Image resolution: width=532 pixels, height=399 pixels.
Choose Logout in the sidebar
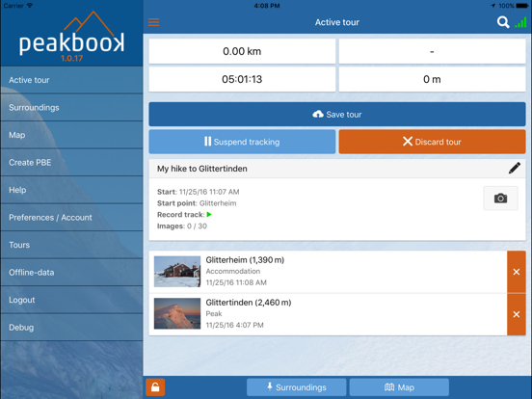[x=71, y=300]
